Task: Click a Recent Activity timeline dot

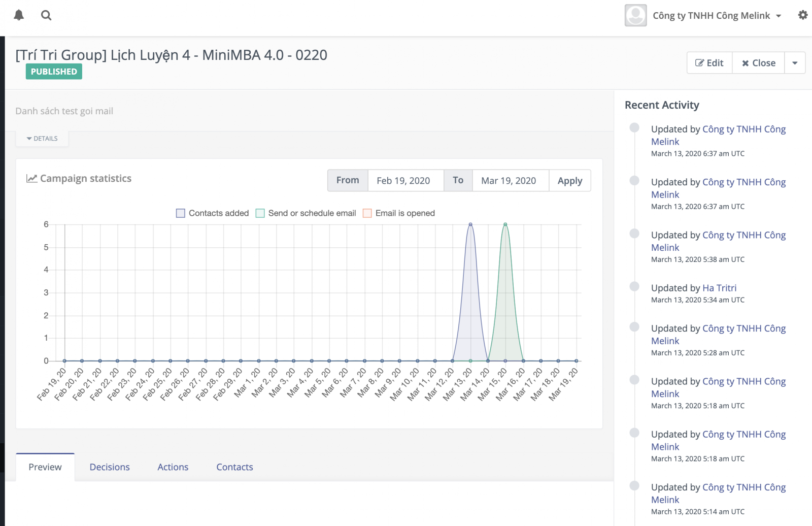Action: (x=635, y=128)
